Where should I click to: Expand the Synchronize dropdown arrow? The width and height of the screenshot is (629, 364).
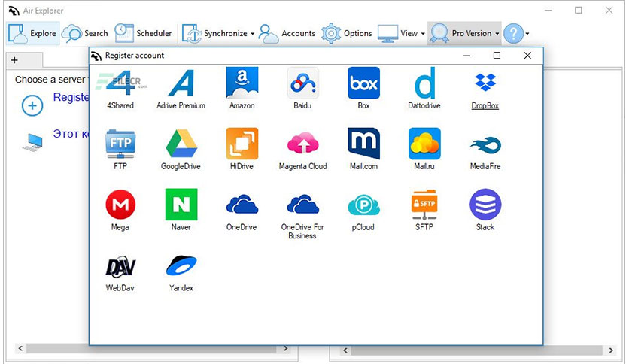(x=253, y=34)
